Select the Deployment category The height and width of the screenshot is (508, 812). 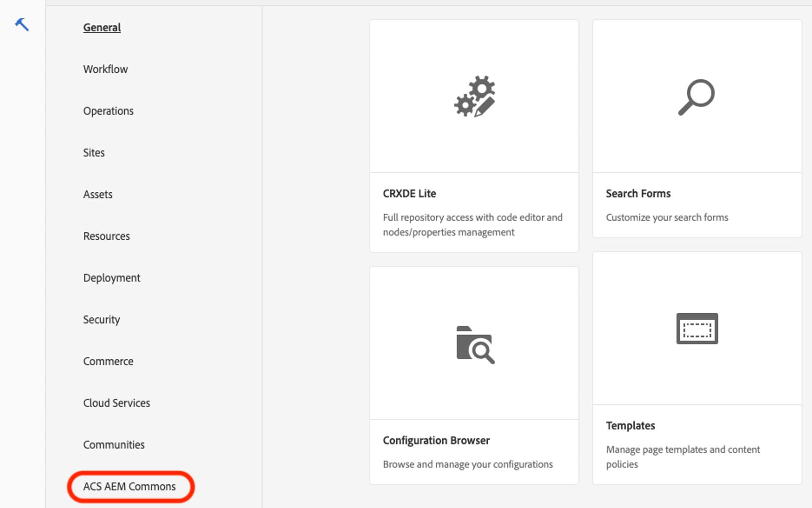click(x=112, y=278)
